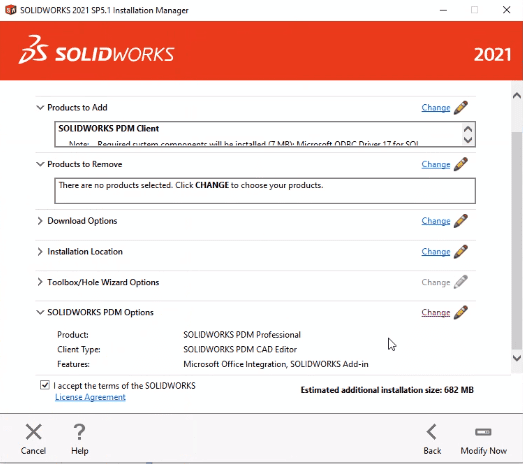This screenshot has width=523, height=464.
Task: Minimize the Installation Manager window
Action: point(443,10)
